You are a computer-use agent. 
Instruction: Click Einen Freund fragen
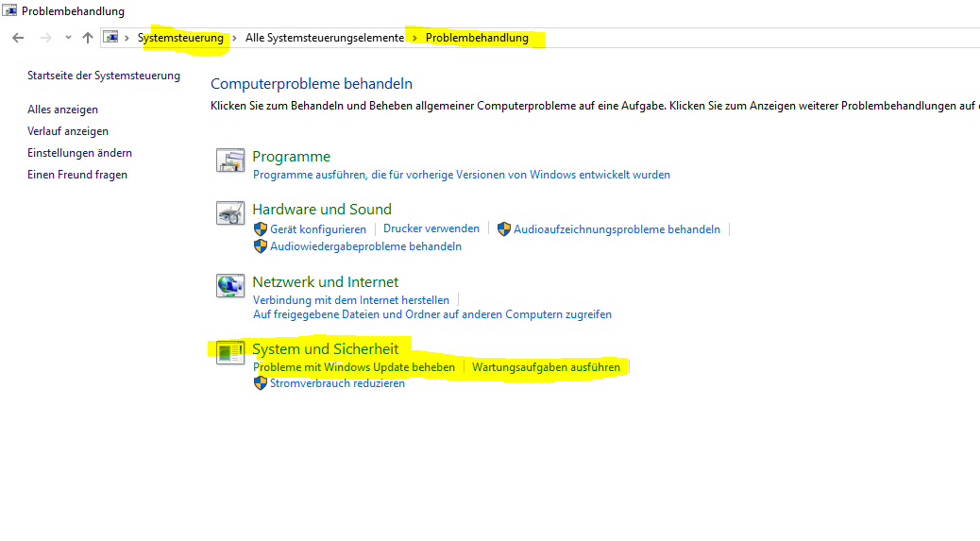[76, 175]
